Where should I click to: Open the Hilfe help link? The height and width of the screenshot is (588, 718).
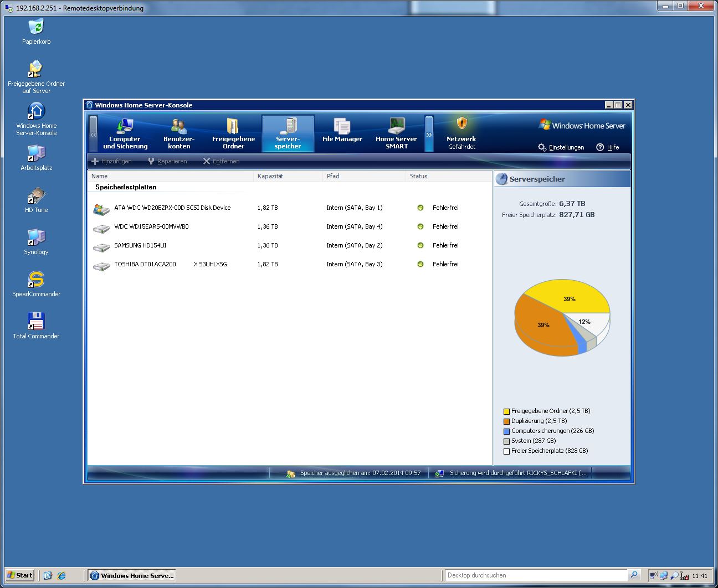pos(608,147)
